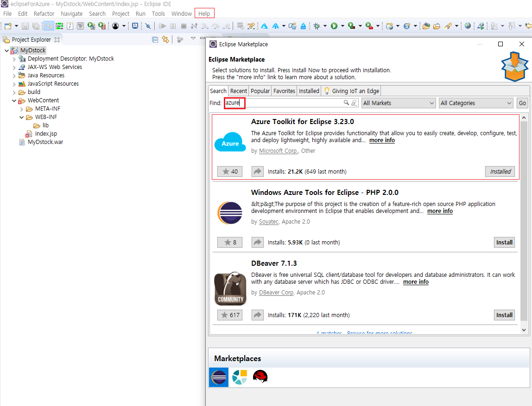This screenshot has width=532, height=406.
Task: Open the Help menu
Action: pos(204,13)
